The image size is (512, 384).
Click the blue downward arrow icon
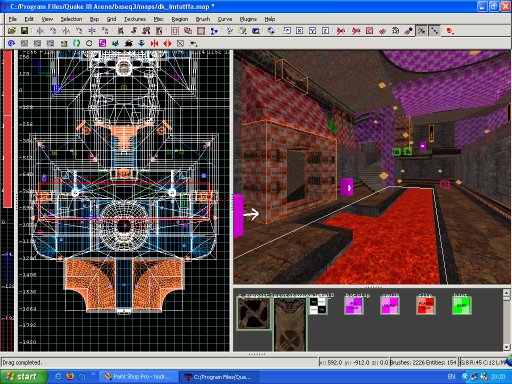(141, 43)
